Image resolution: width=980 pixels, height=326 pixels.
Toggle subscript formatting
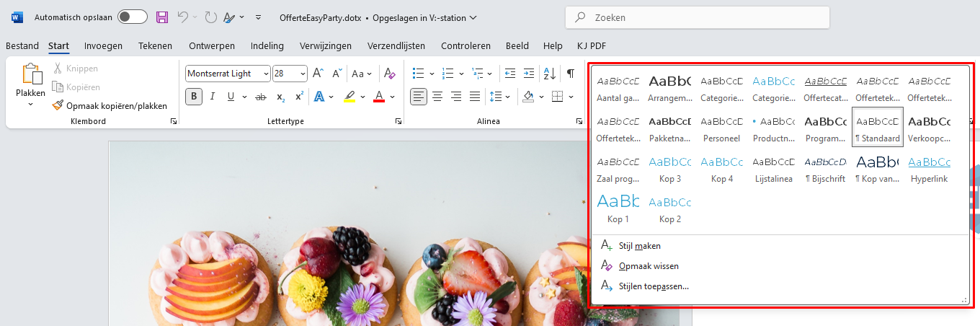[x=281, y=97]
